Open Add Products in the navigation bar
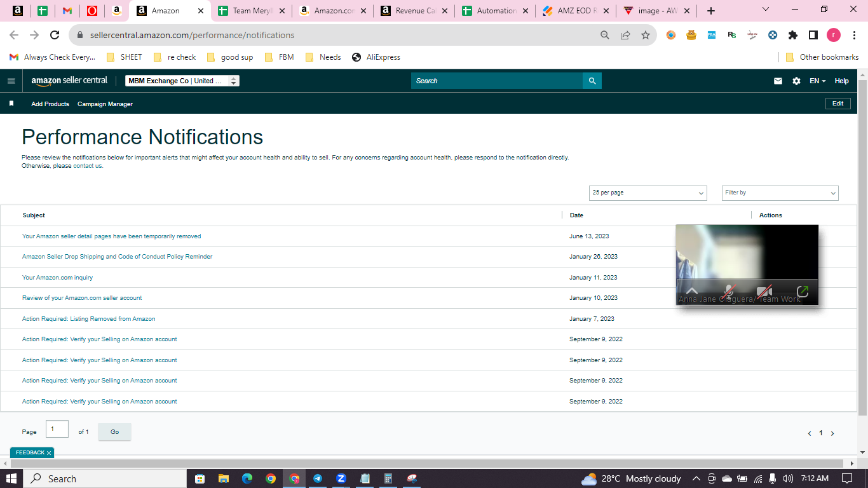Viewport: 868px width, 488px height. tap(50, 104)
